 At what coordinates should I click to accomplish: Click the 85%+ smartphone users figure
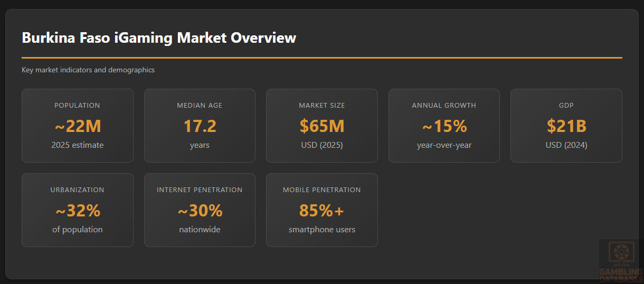coord(321,211)
